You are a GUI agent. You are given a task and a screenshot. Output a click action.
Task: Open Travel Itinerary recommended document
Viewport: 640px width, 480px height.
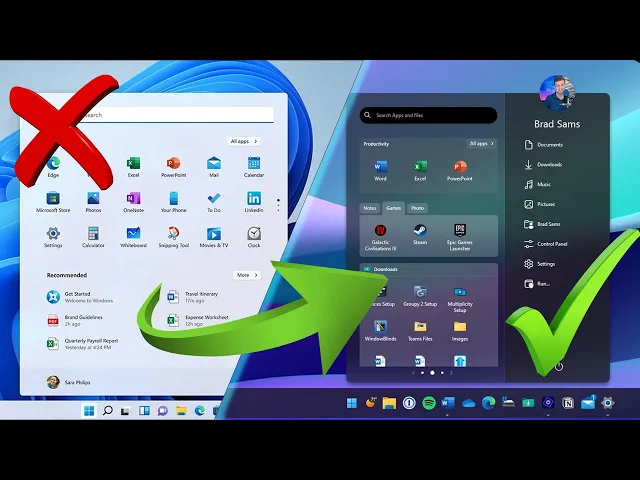tap(193, 297)
